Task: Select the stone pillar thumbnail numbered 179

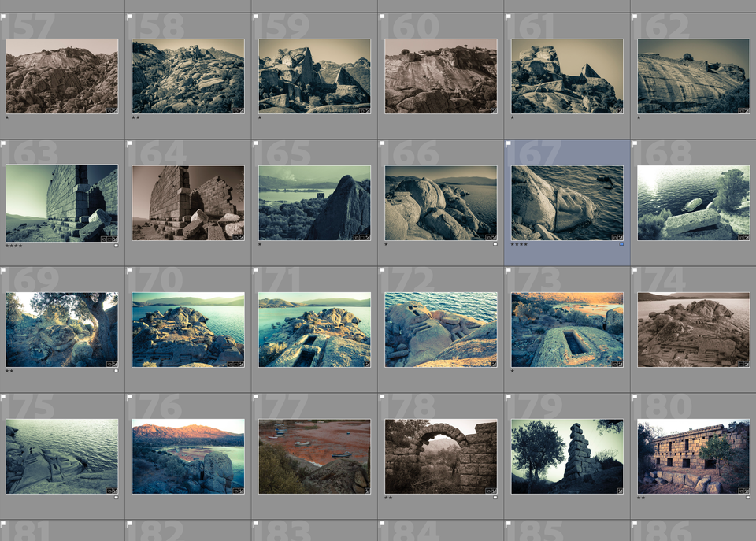Action: [x=567, y=457]
